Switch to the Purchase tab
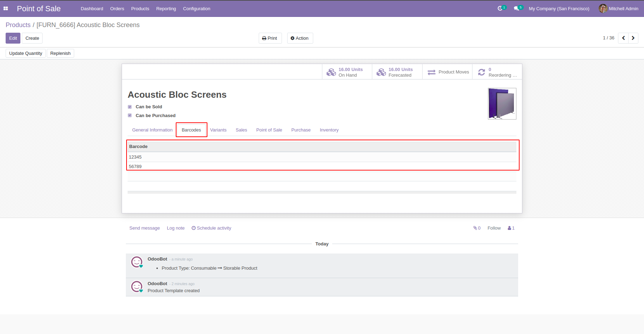 [x=301, y=130]
